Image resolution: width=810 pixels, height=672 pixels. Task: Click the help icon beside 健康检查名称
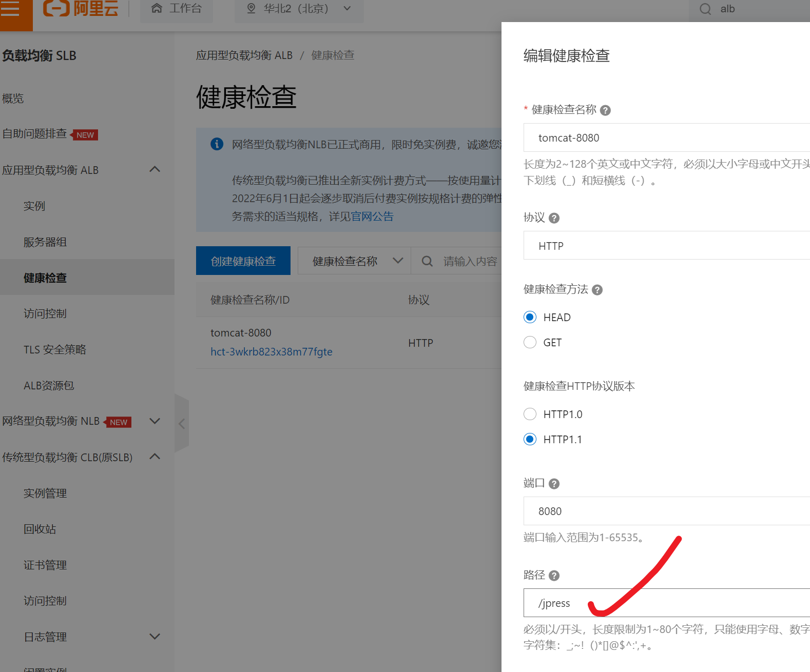pyautogui.click(x=605, y=110)
